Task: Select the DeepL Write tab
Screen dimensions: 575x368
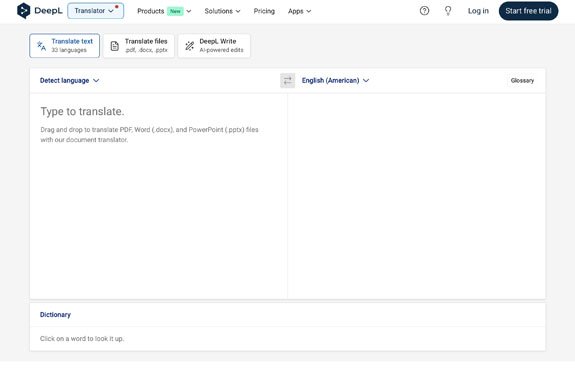Action: pos(214,45)
